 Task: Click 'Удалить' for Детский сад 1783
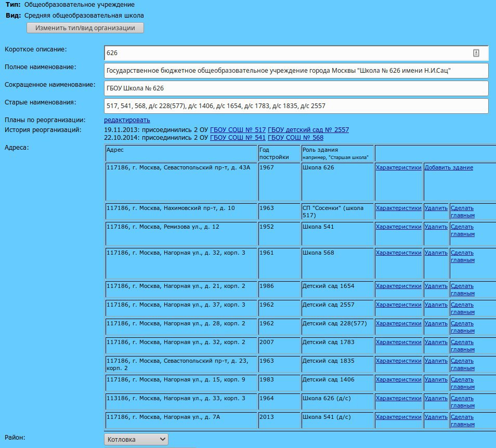436,342
